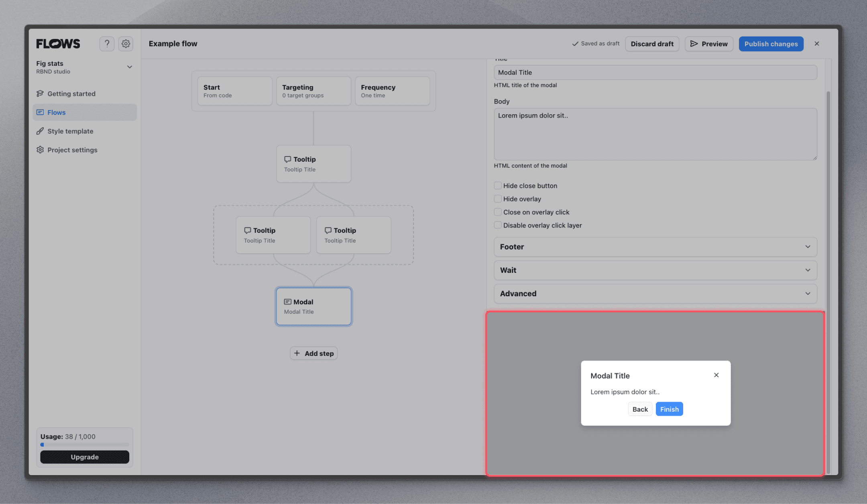Viewport: 867px width, 504px height.
Task: Close the preview modal with X icon
Action: pyautogui.click(x=716, y=375)
